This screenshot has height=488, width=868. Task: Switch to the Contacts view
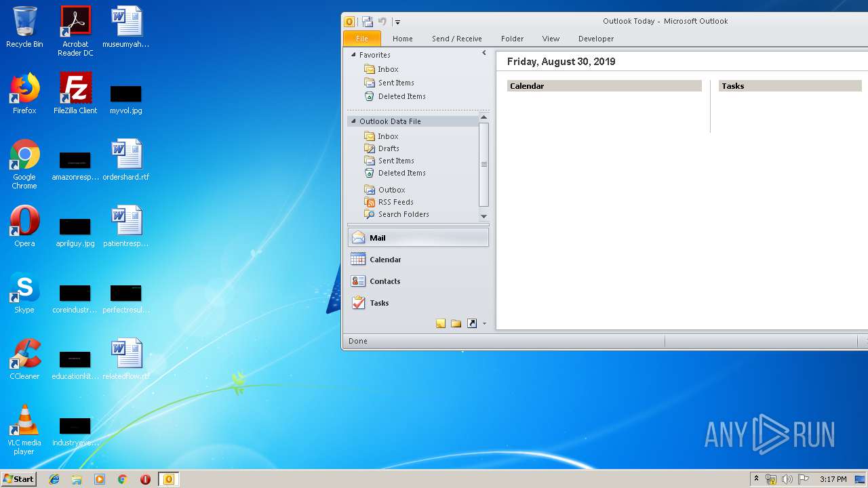click(x=418, y=281)
